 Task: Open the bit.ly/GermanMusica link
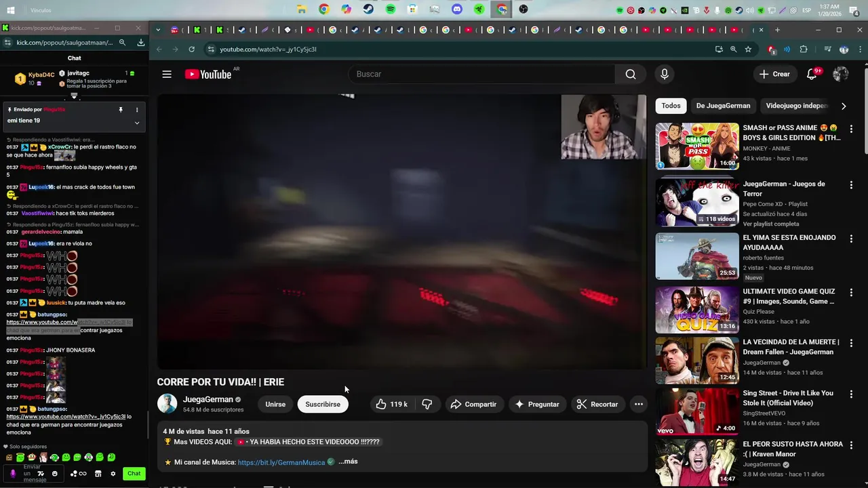[x=281, y=462]
